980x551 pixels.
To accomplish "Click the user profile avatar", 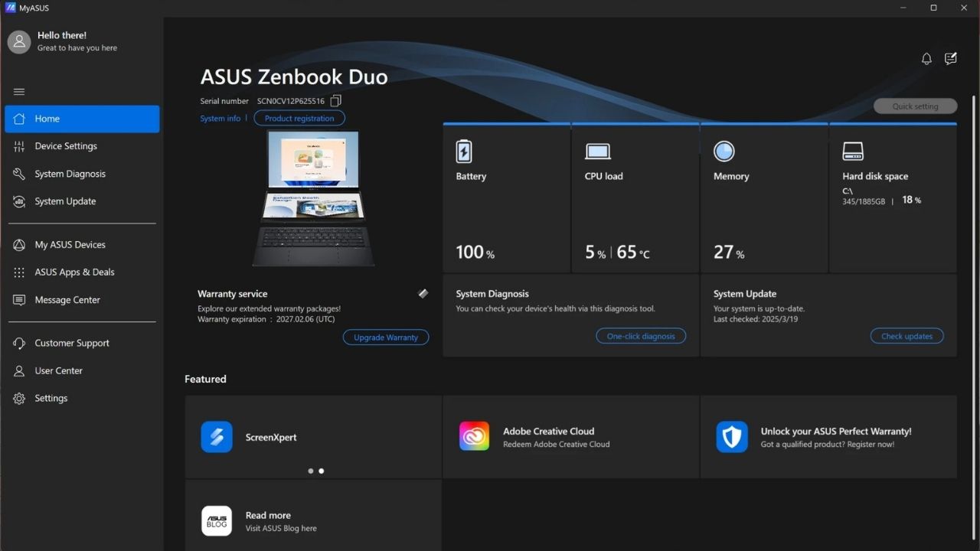I will pyautogui.click(x=18, y=41).
